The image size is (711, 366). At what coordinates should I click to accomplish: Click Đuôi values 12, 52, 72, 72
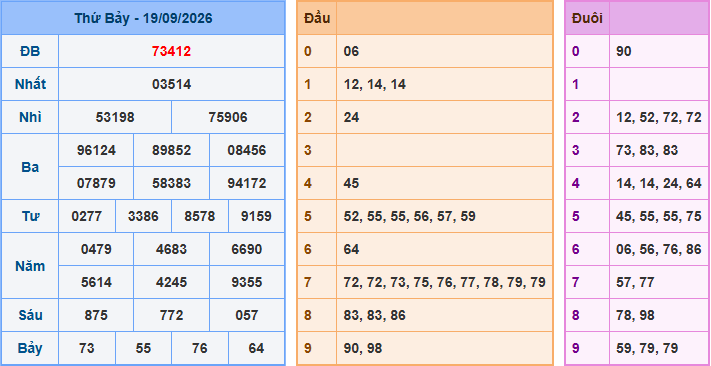[x=658, y=117]
